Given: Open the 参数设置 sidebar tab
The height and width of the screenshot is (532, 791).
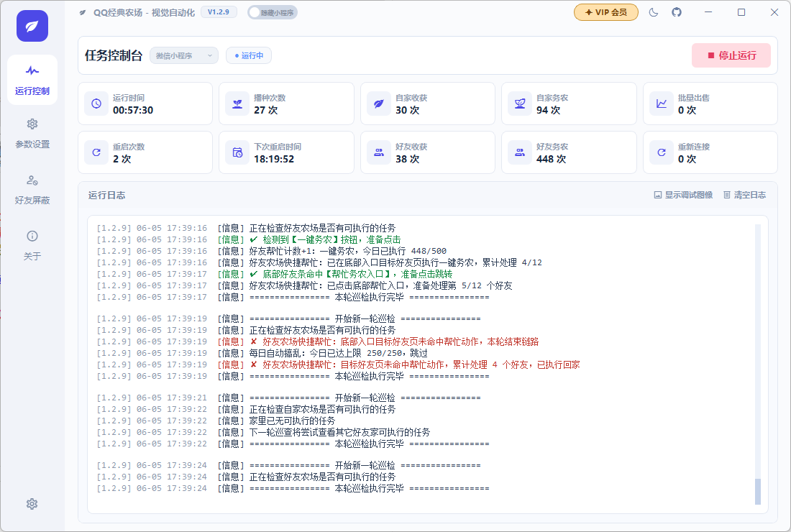Looking at the screenshot, I should [32, 134].
